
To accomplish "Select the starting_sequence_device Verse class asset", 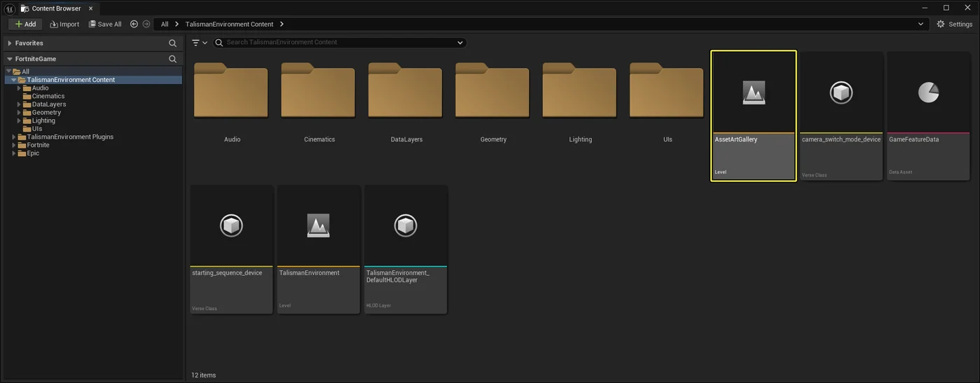I will (231, 249).
